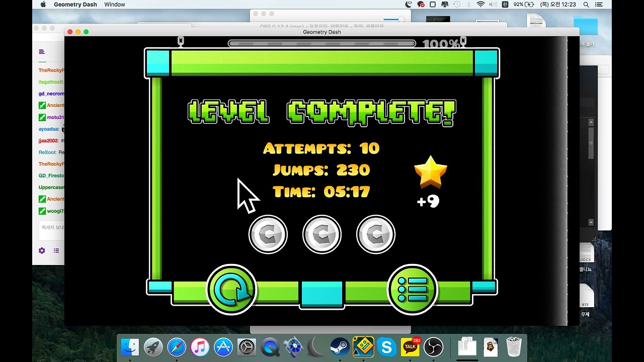This screenshot has width=644, height=362.
Task: Open Spotlight search magnifier in menu bar
Action: pos(586,5)
